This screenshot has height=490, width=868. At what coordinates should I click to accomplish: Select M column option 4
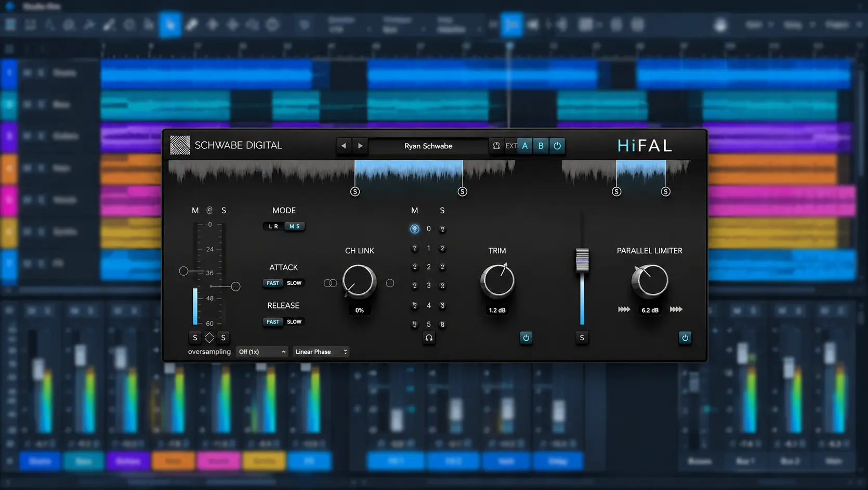coord(415,305)
